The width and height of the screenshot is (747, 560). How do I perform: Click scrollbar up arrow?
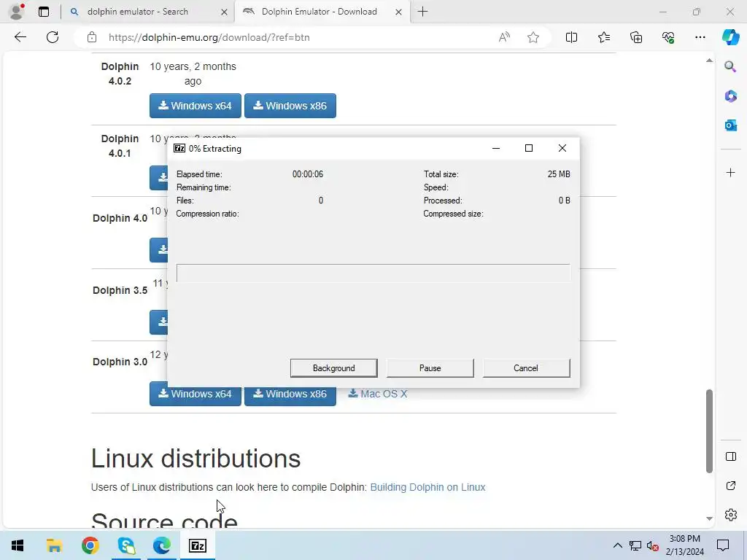click(x=709, y=61)
